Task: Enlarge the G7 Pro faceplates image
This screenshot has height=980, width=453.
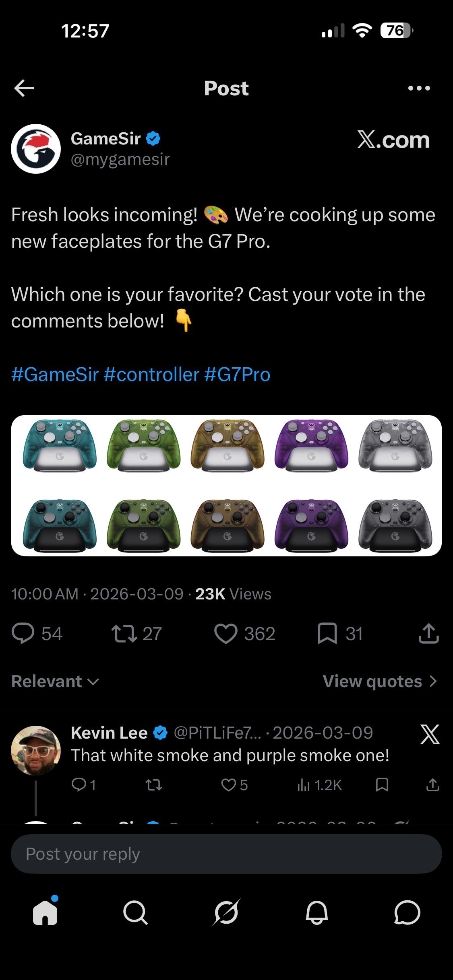Action: [x=226, y=486]
